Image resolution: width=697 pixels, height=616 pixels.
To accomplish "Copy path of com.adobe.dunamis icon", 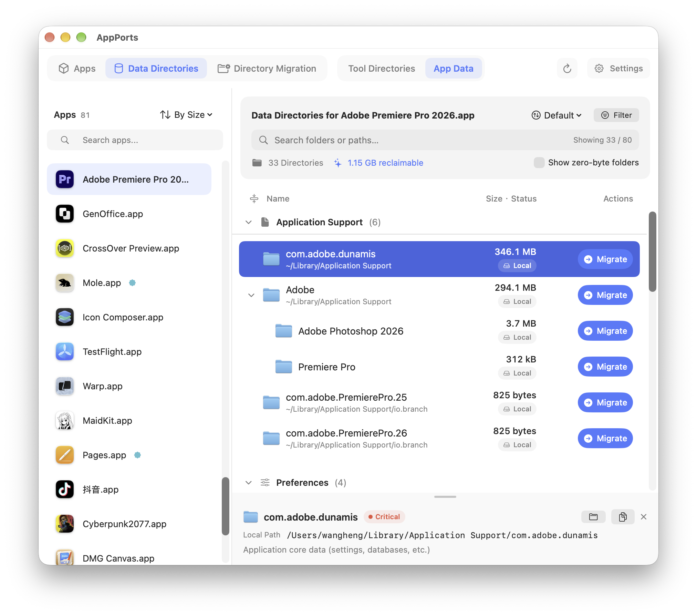I will point(623,517).
